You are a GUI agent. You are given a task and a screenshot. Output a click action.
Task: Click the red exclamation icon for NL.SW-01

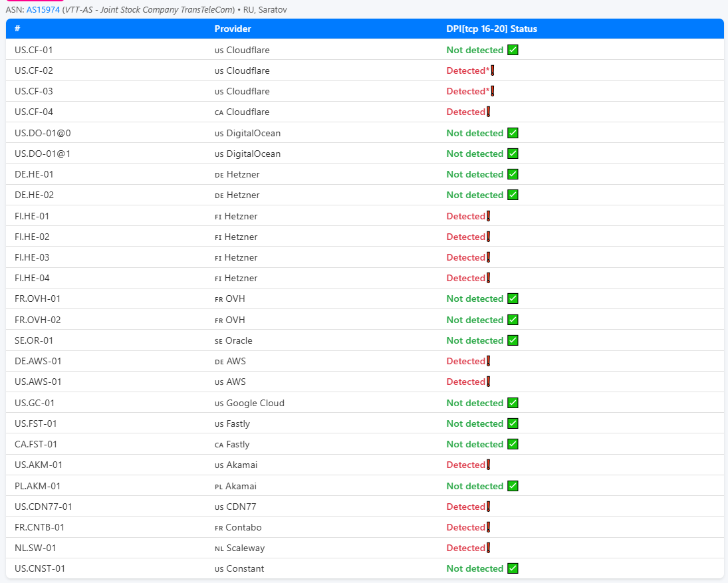coord(489,548)
